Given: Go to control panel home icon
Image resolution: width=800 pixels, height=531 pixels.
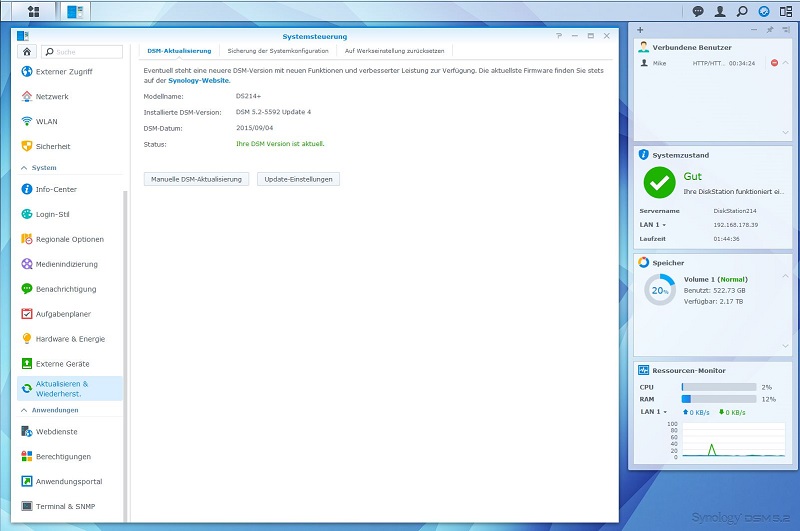Looking at the screenshot, I should click(x=27, y=52).
